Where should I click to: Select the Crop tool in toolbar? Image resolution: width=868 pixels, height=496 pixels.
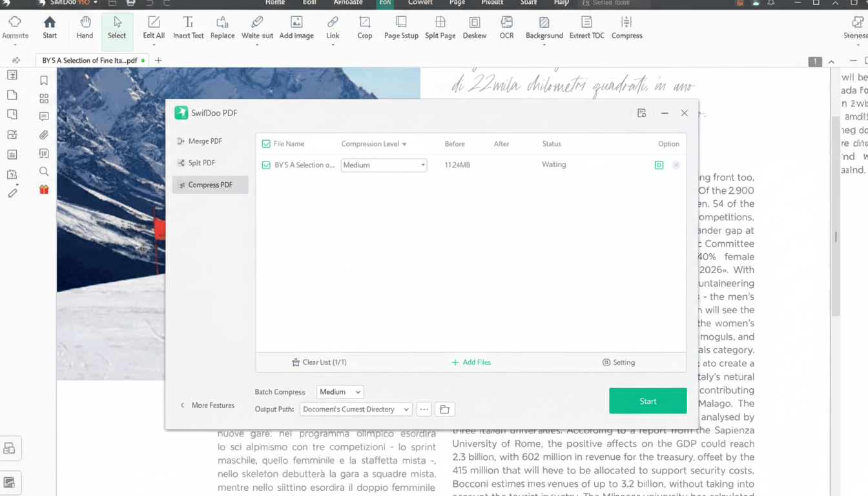tap(364, 27)
